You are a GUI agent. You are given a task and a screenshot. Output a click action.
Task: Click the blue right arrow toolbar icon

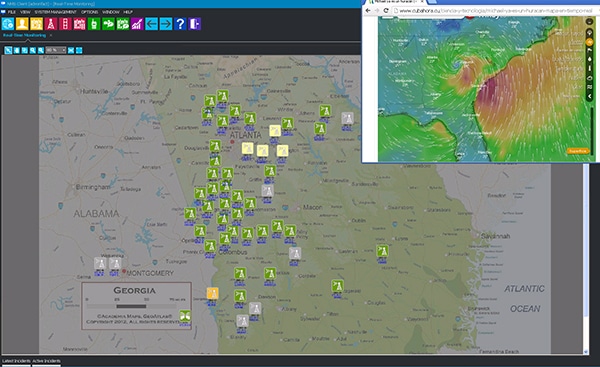point(166,24)
